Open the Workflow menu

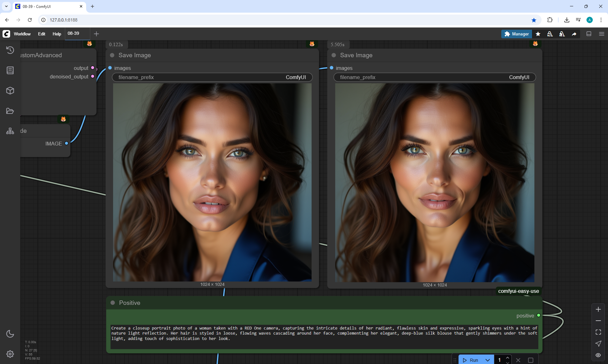pos(22,34)
